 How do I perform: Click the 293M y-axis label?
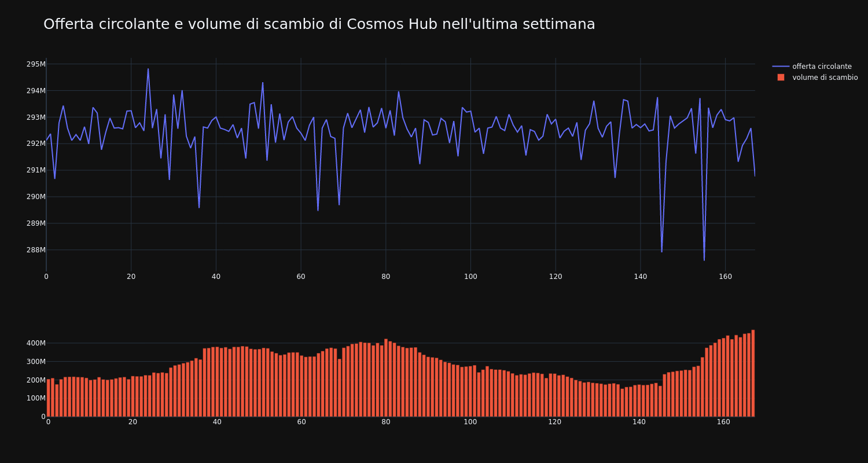[36, 117]
